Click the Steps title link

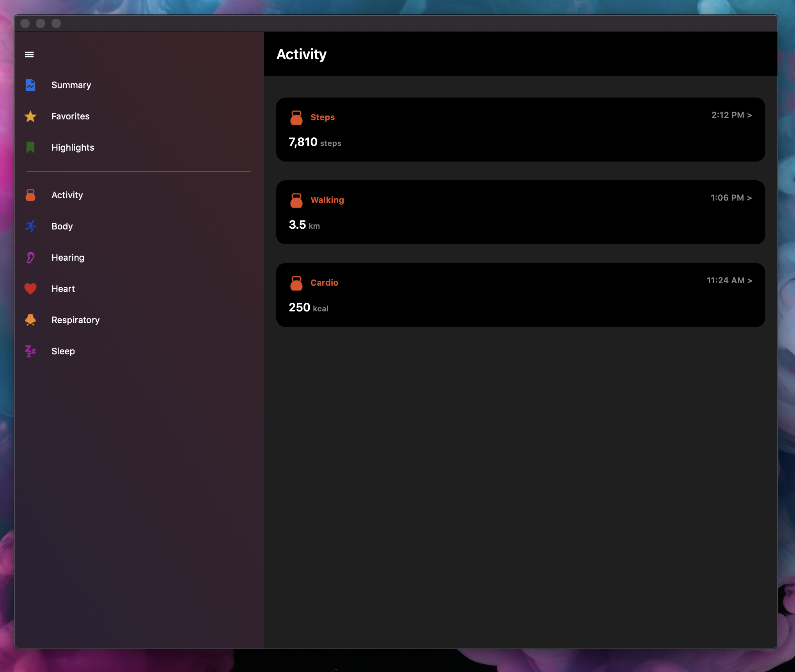[322, 117]
